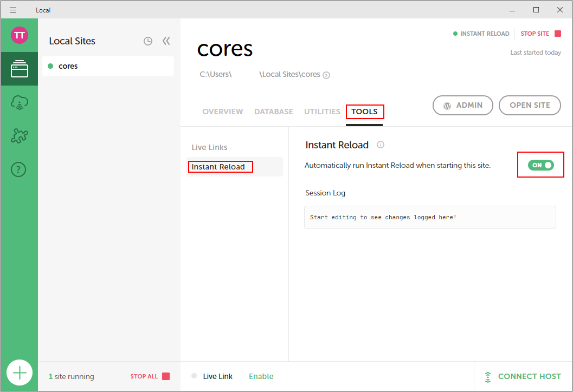The width and height of the screenshot is (573, 392).
Task: Open Live Links tools section
Action: 209,147
